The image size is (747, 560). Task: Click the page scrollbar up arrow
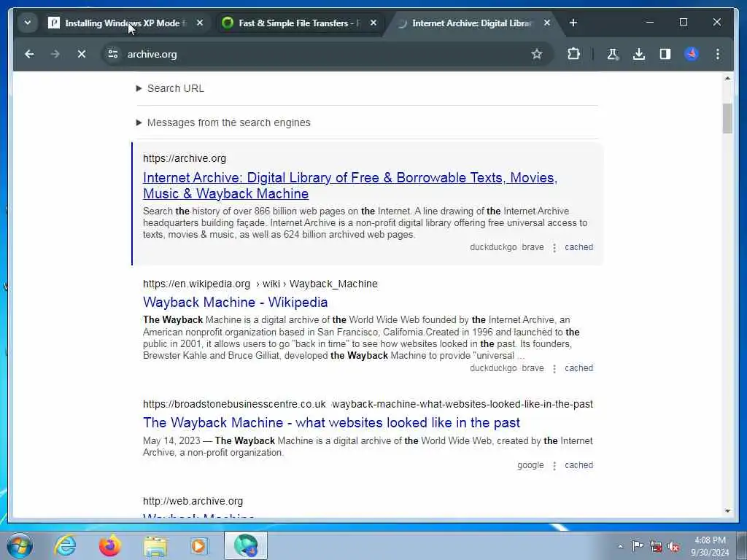[x=727, y=78]
